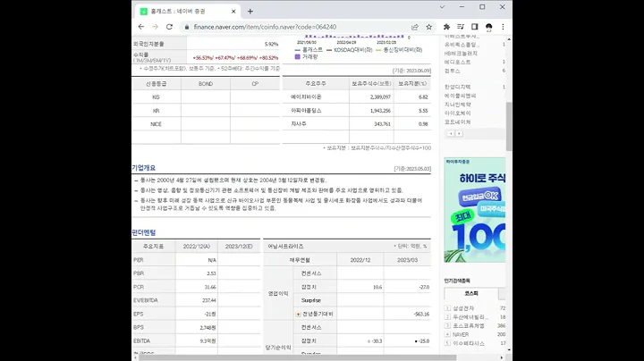Image resolution: width=644 pixels, height=361 pixels.
Task: Click the 어닝서프라이즈 table header
Action: [286, 246]
